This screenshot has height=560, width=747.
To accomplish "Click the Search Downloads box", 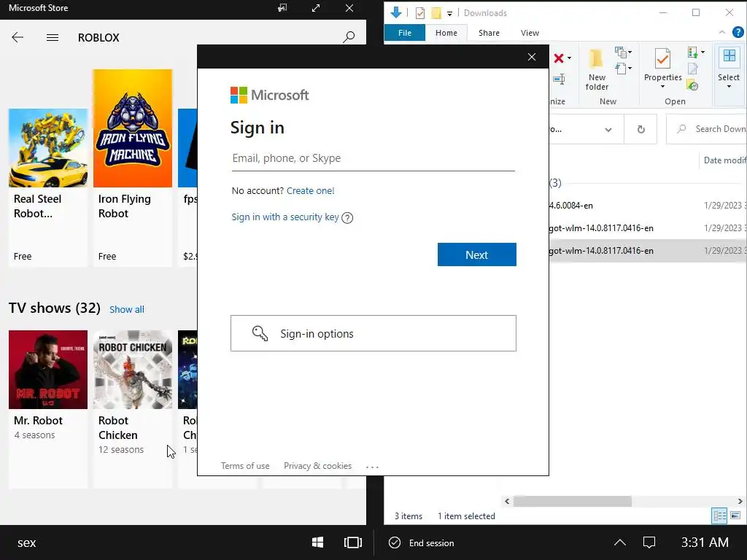I will (x=706, y=129).
